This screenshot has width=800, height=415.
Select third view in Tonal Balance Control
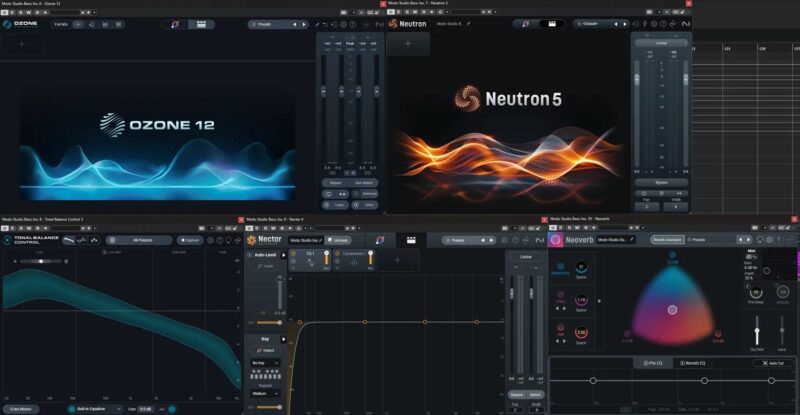[94, 240]
